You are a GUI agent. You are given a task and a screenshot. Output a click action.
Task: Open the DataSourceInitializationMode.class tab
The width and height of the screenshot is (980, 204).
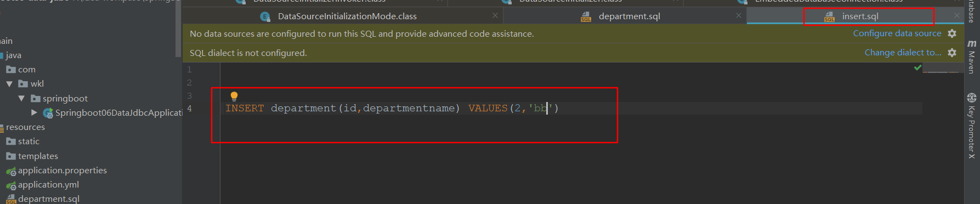347,16
